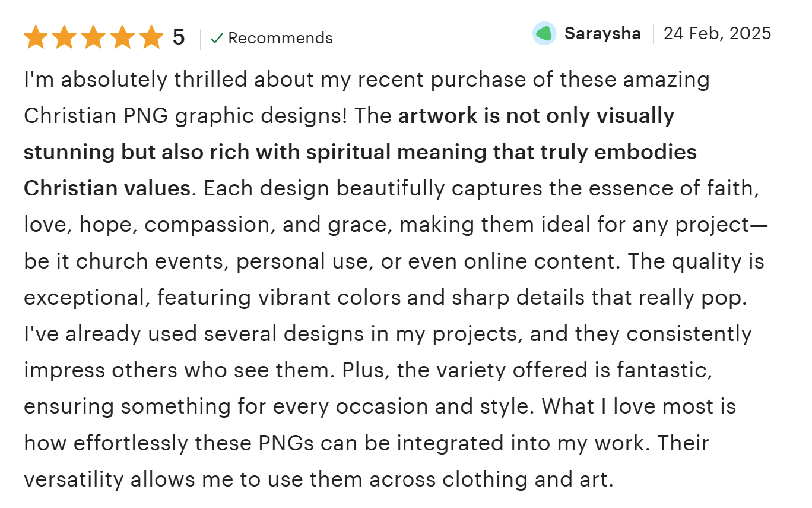Click the review date 24 Feb, 2025
Screen dimensions: 812x508
point(717,34)
